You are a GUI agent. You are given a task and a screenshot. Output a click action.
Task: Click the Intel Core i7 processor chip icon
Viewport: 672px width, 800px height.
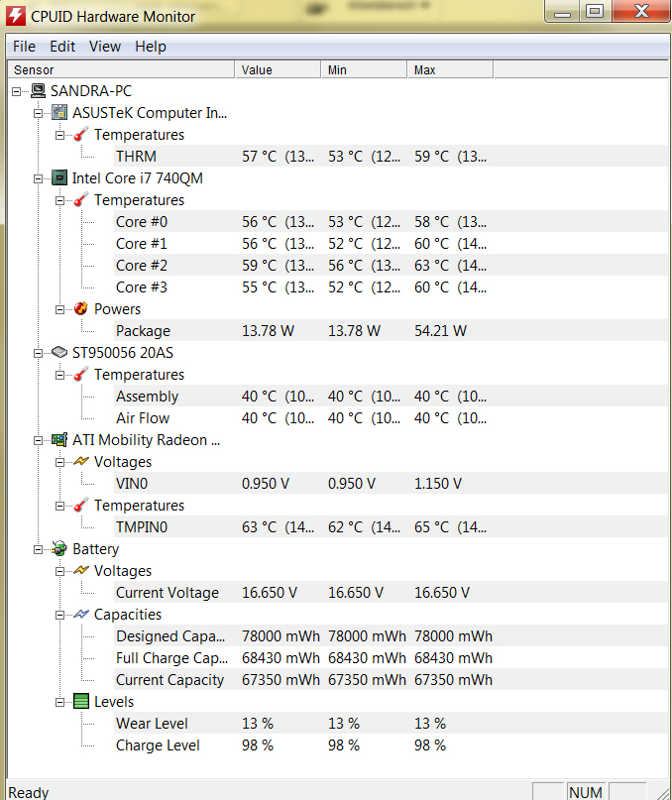click(x=59, y=178)
